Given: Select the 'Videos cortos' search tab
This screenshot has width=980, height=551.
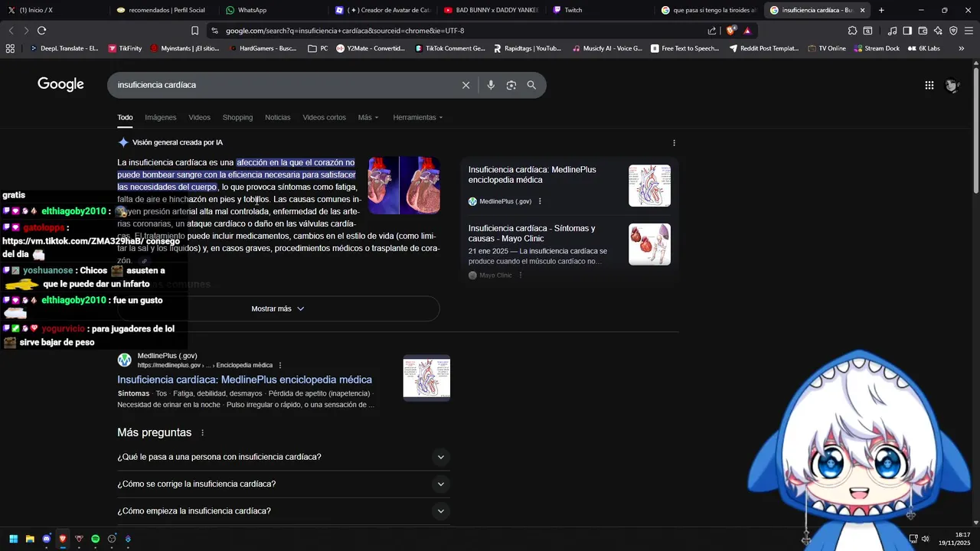Looking at the screenshot, I should [x=324, y=117].
